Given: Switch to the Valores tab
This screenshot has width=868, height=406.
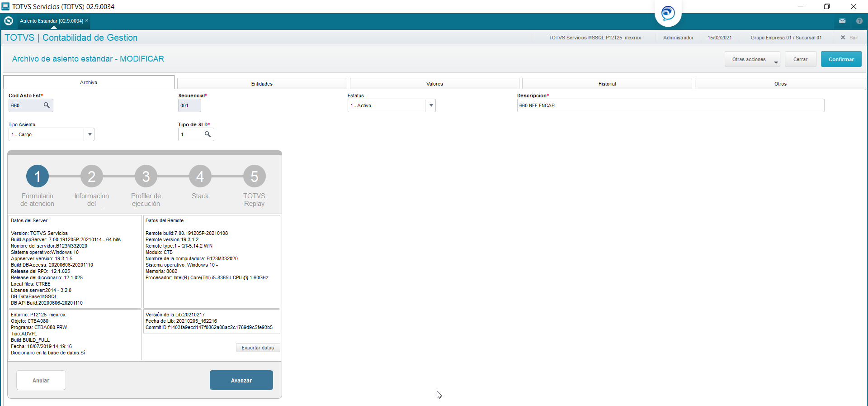Looking at the screenshot, I should pyautogui.click(x=434, y=84).
